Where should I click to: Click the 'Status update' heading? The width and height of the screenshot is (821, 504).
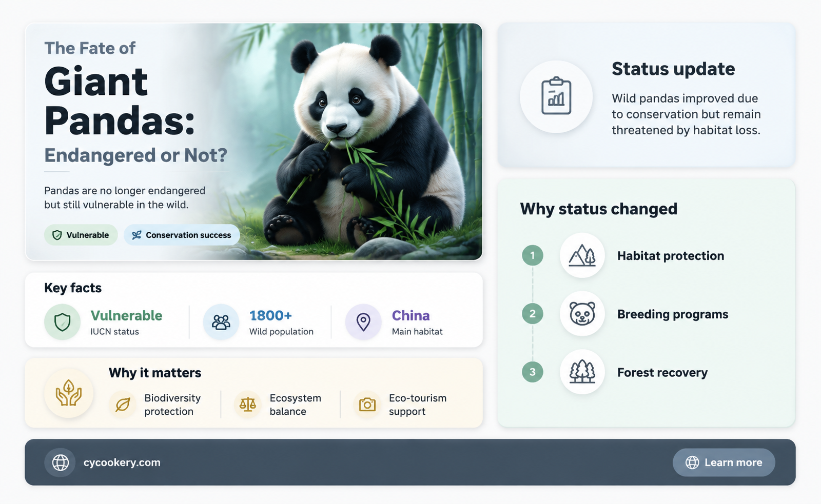pyautogui.click(x=673, y=69)
